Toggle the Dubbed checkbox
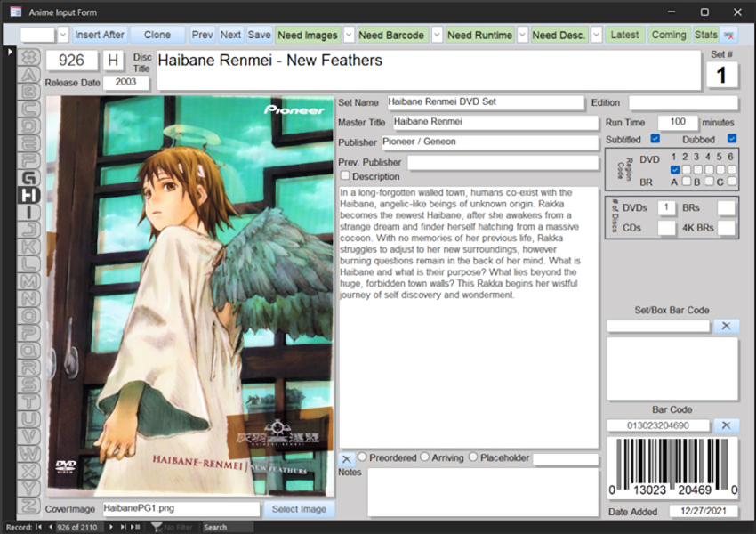The image size is (756, 534). point(732,139)
